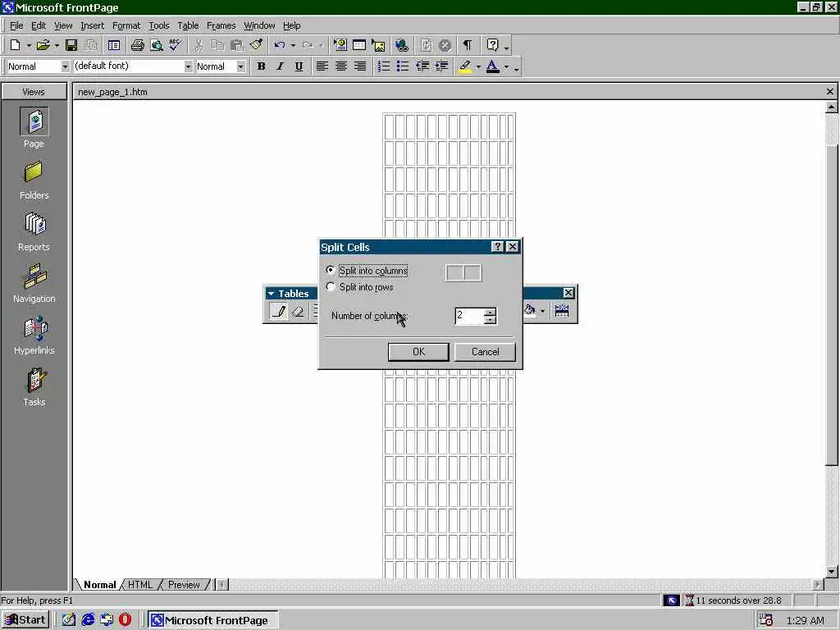
Task: Toggle the Show All paragraph mark icon
Action: pyautogui.click(x=468, y=46)
